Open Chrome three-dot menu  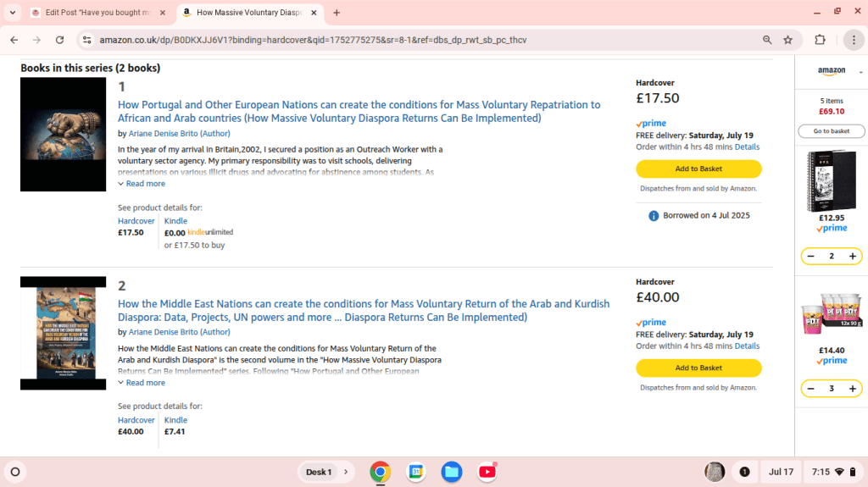853,40
